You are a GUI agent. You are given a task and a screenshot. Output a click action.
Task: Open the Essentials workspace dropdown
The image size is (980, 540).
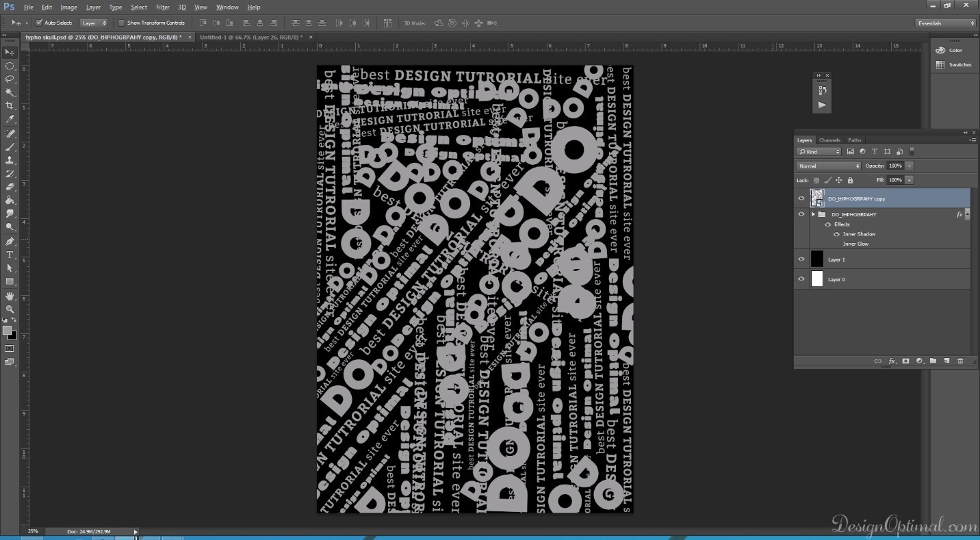945,23
